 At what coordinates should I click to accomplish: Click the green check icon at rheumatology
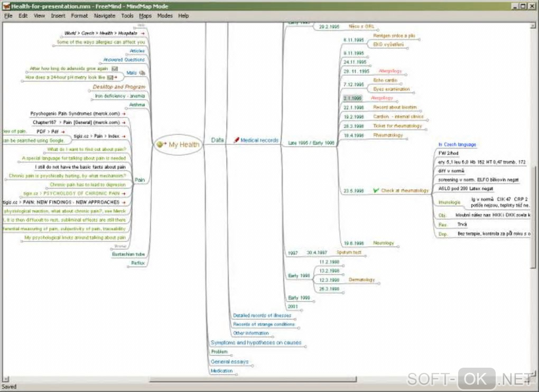tap(376, 190)
